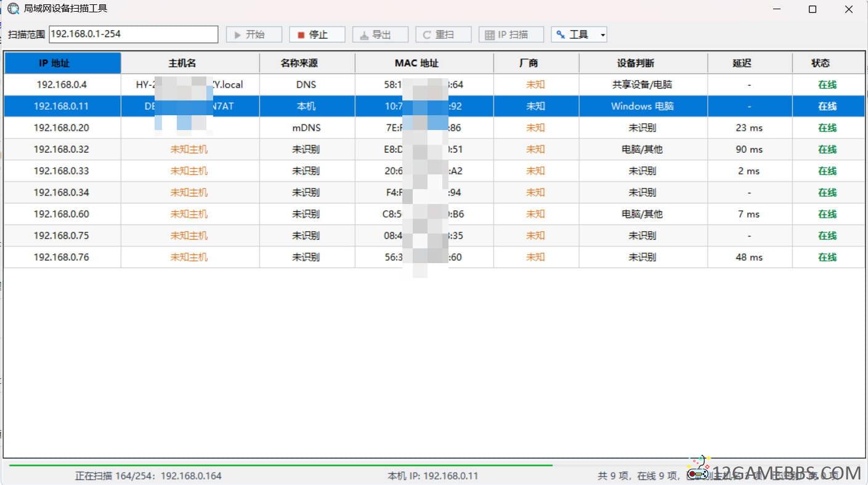This screenshot has width=868, height=485.
Task: Sort by 厂商 column header
Action: tap(536, 63)
